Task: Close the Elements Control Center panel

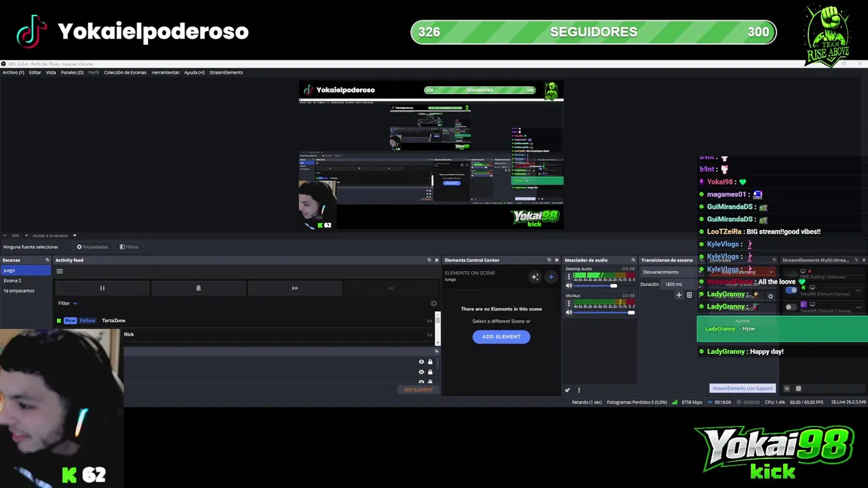Action: pos(557,260)
